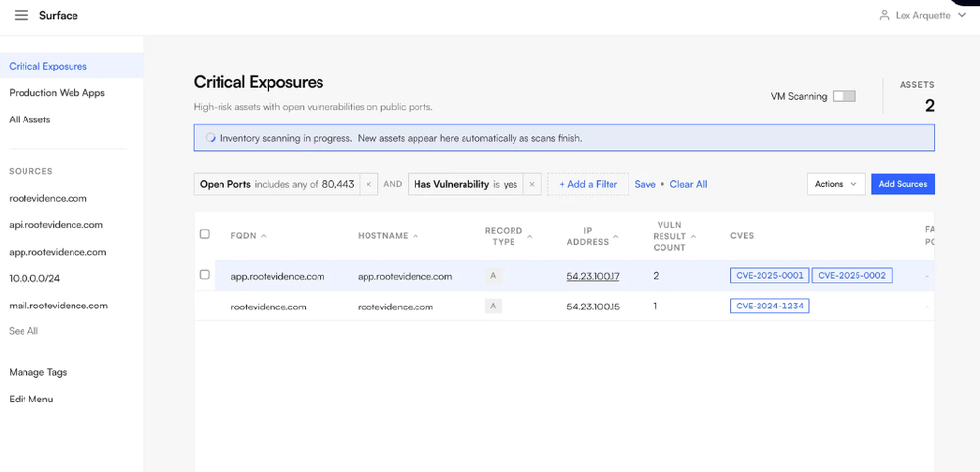Open CVE-2025-0001 tag

click(x=769, y=275)
